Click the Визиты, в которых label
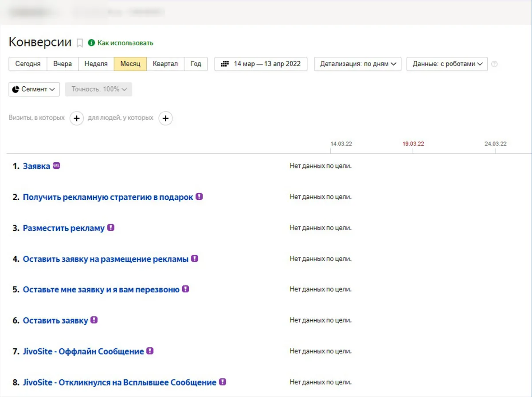 (37, 118)
